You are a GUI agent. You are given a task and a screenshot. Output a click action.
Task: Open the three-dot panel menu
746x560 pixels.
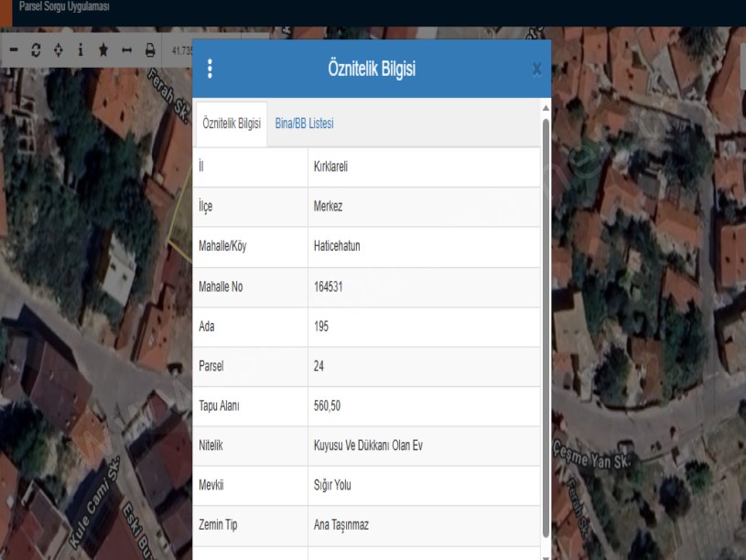[x=210, y=69]
